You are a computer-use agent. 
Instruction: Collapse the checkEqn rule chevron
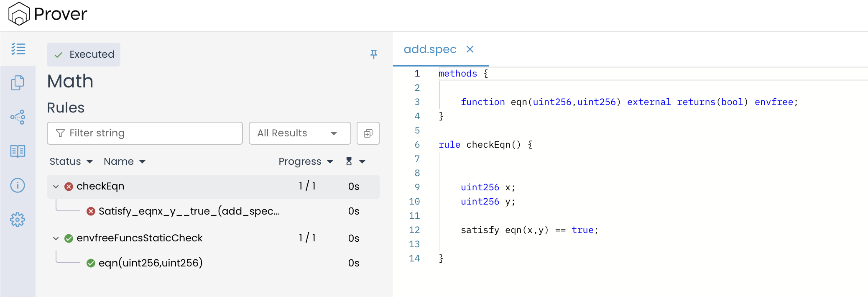pyautogui.click(x=56, y=187)
